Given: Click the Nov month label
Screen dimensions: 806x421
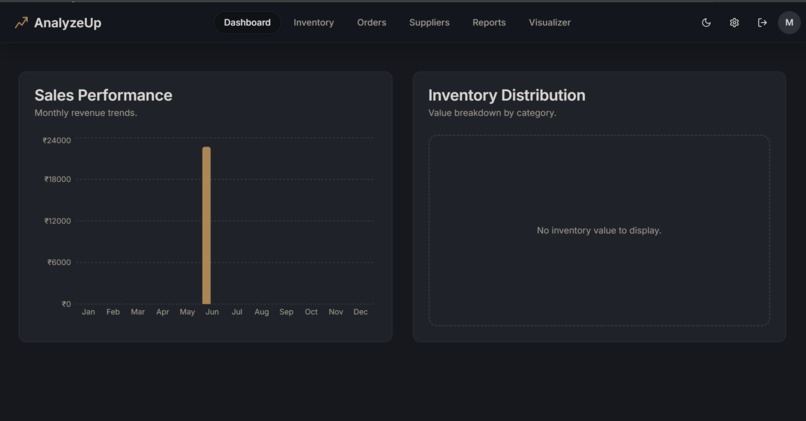Looking at the screenshot, I should click(x=336, y=312).
